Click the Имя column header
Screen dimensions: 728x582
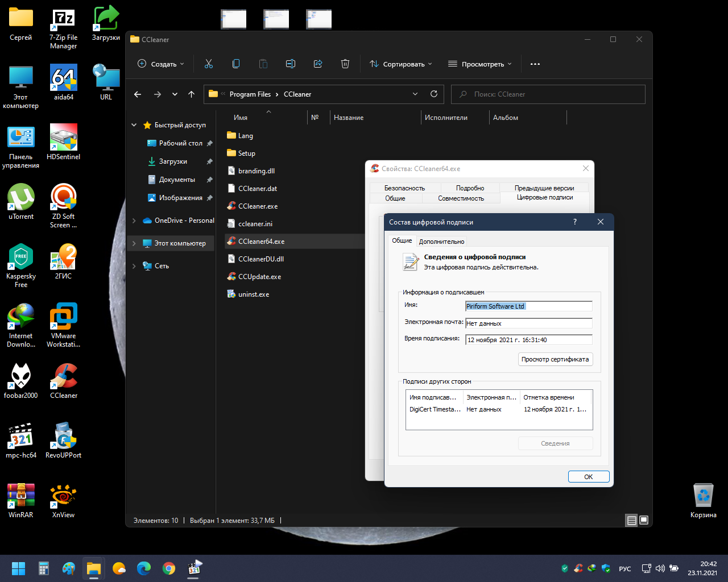pyautogui.click(x=241, y=118)
